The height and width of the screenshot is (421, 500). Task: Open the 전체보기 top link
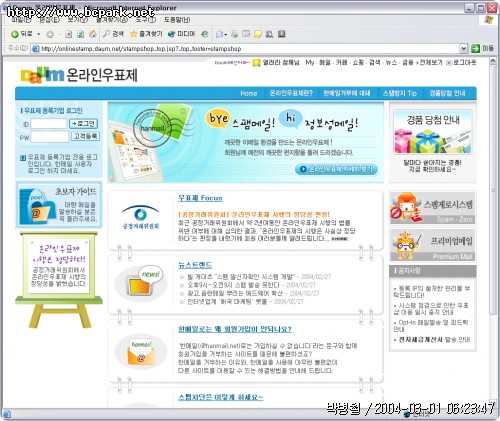[x=431, y=63]
